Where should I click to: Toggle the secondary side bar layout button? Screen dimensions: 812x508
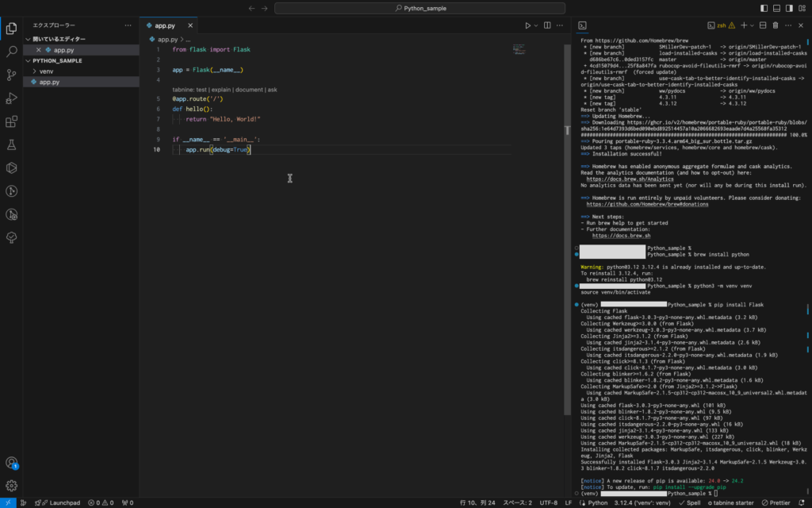pyautogui.click(x=789, y=8)
